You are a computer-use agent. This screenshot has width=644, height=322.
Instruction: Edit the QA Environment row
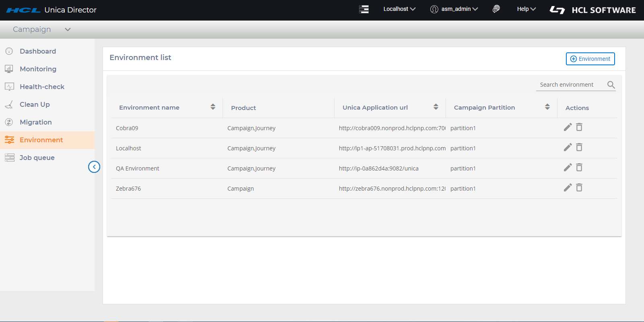pyautogui.click(x=568, y=168)
